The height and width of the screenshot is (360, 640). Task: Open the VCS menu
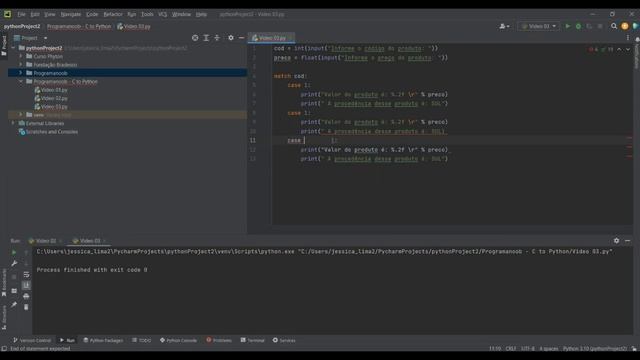162,14
